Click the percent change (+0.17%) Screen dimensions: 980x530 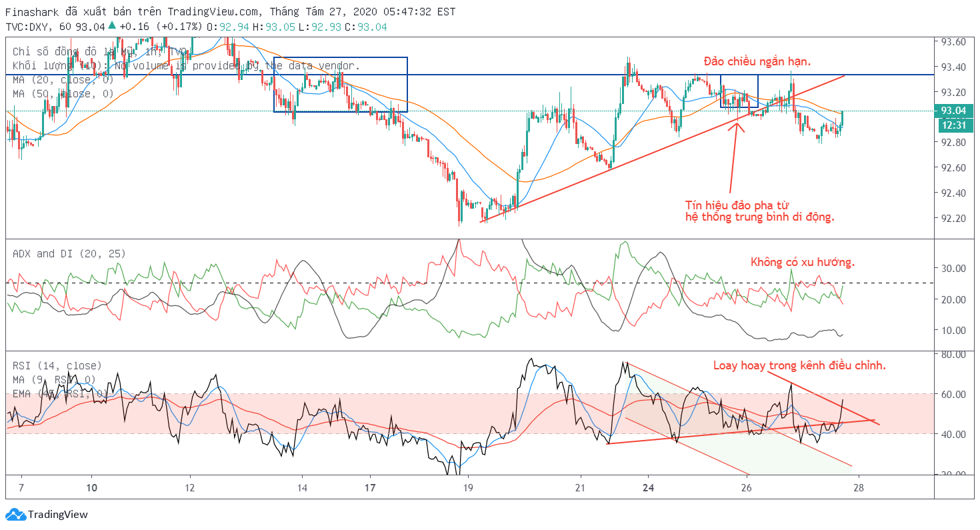(x=179, y=27)
